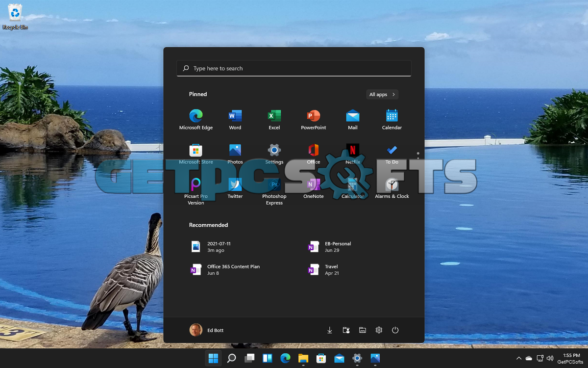Open the pinned Photos app

[x=235, y=154]
